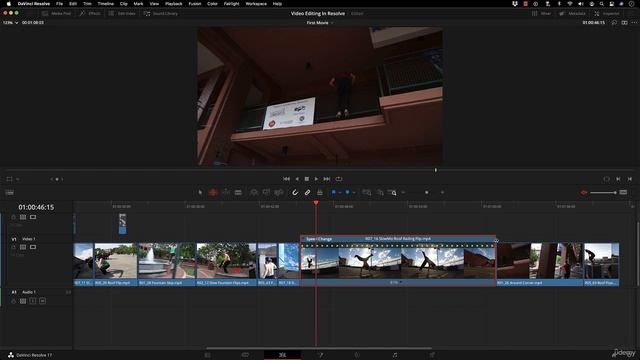
Task: Click the blue Flag icon
Action: coord(333,192)
